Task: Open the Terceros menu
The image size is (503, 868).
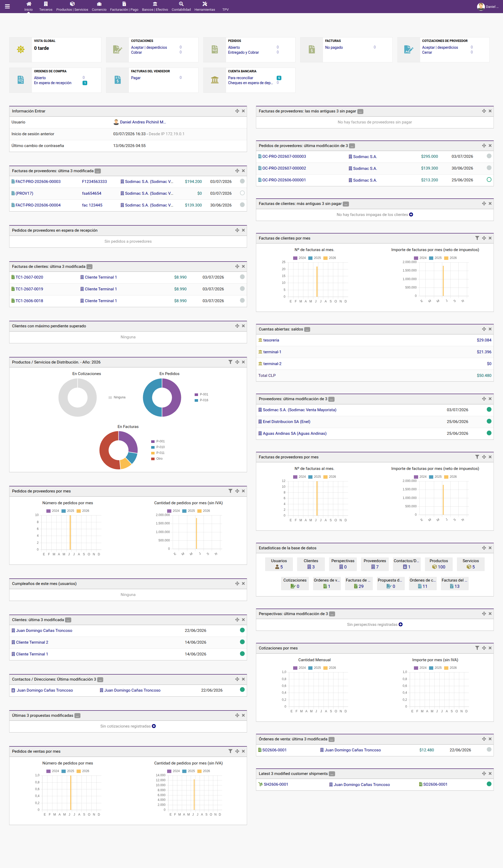Action: pos(46,6)
